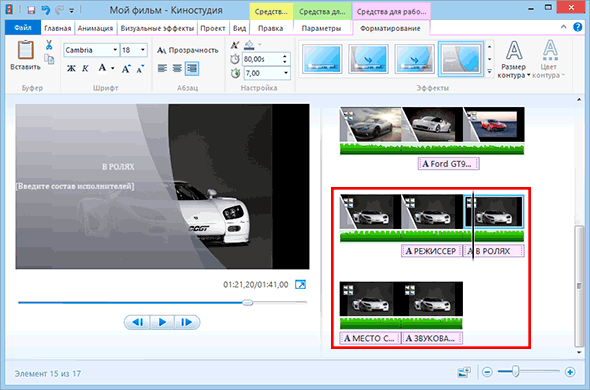
Task: Zoom out the timeline with the minus icon
Action: tap(487, 372)
